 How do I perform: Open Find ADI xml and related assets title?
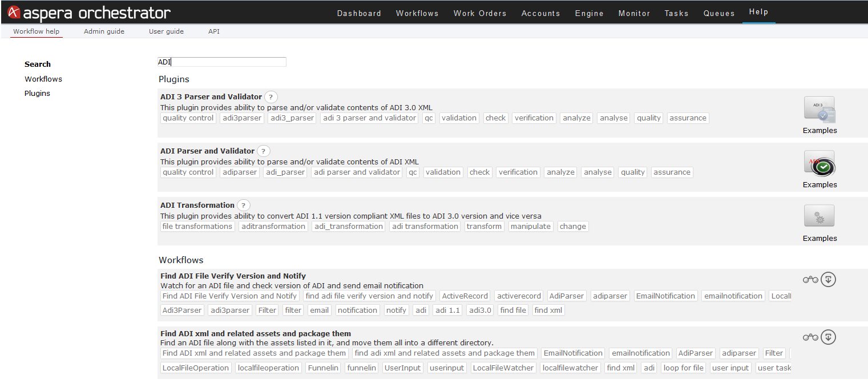[x=256, y=334]
